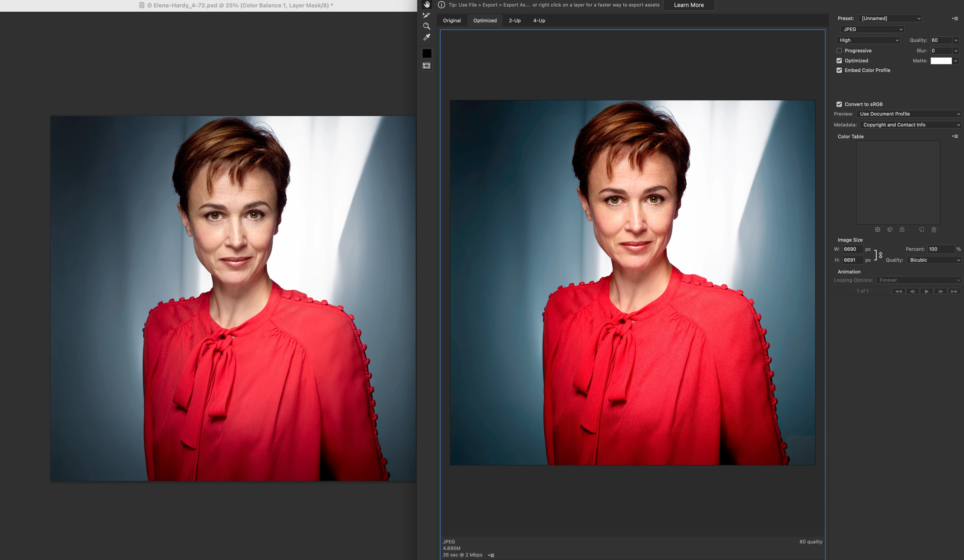Select the Eyedropper tool
Image resolution: width=964 pixels, height=560 pixels.
[x=427, y=37]
